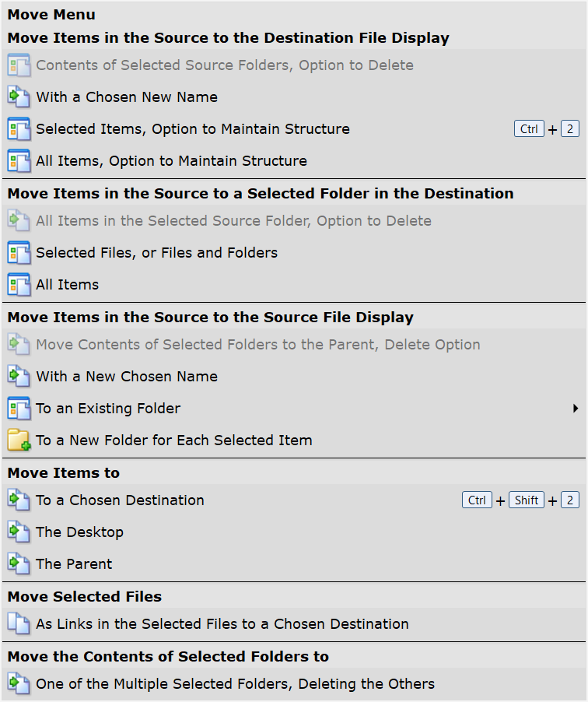This screenshot has height=702, width=588.
Task: Choose 'As Links in the Selected Files to a Chosen Destination'
Action: coord(222,624)
